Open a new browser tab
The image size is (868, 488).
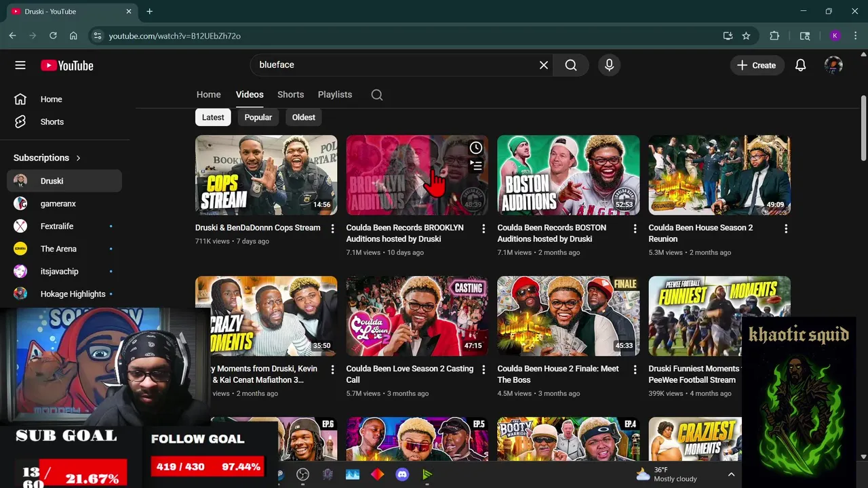pyautogui.click(x=149, y=12)
